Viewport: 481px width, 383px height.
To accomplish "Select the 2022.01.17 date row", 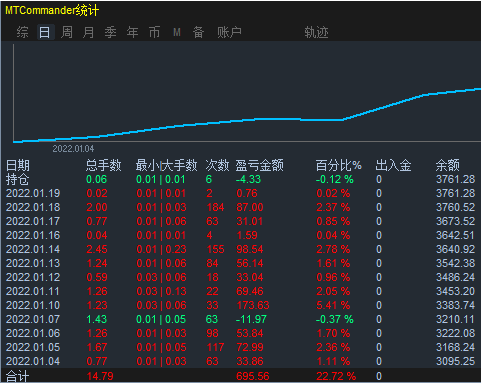I will pos(33,221).
